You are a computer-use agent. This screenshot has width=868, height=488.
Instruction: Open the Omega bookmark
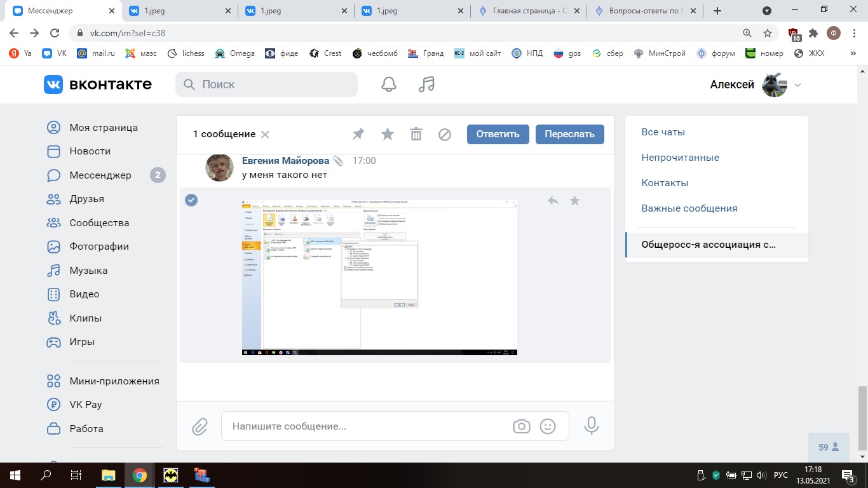coord(234,53)
